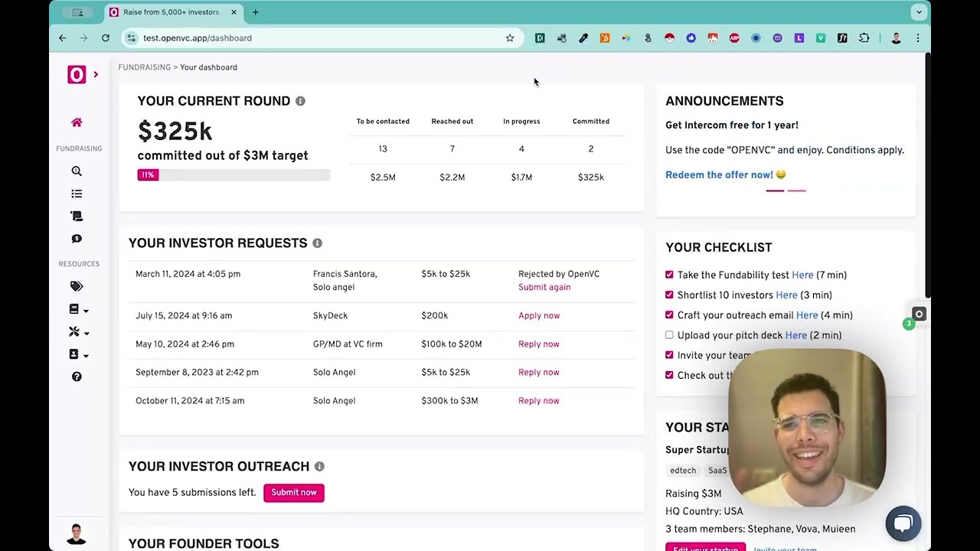Toggle the Shortlist 10 investors checkbox
This screenshot has height=551, width=980.
pos(669,295)
